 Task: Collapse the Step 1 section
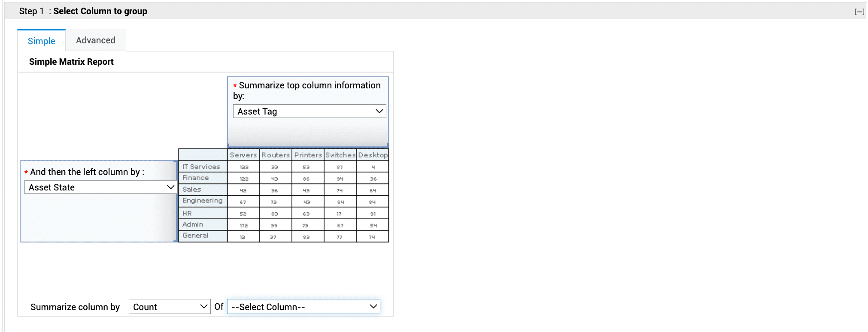click(859, 12)
